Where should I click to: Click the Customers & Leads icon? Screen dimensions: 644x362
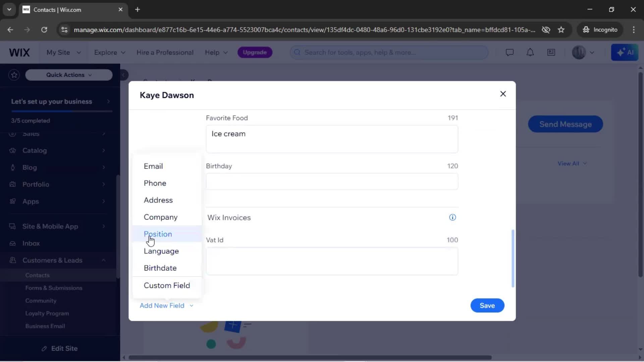(13, 260)
